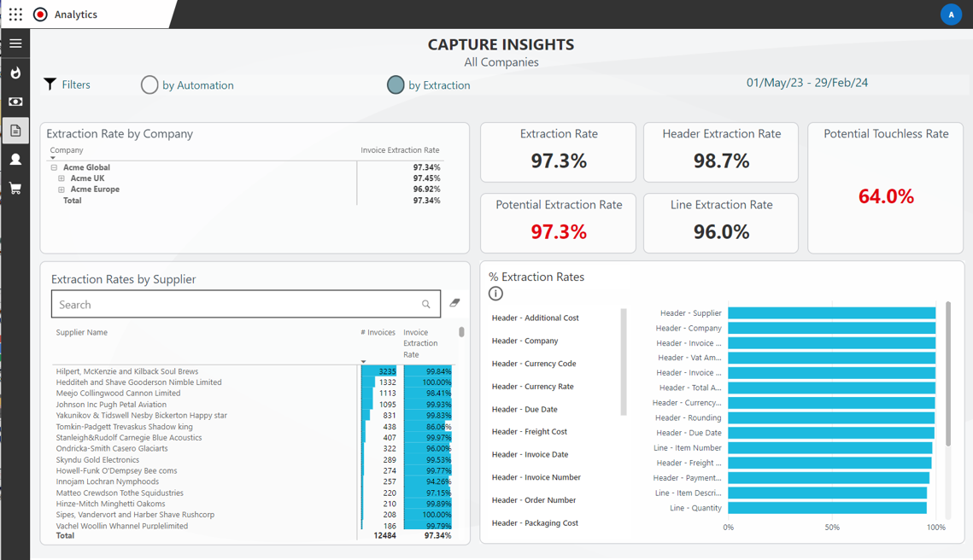Open the flame icon sidebar page

tap(15, 73)
